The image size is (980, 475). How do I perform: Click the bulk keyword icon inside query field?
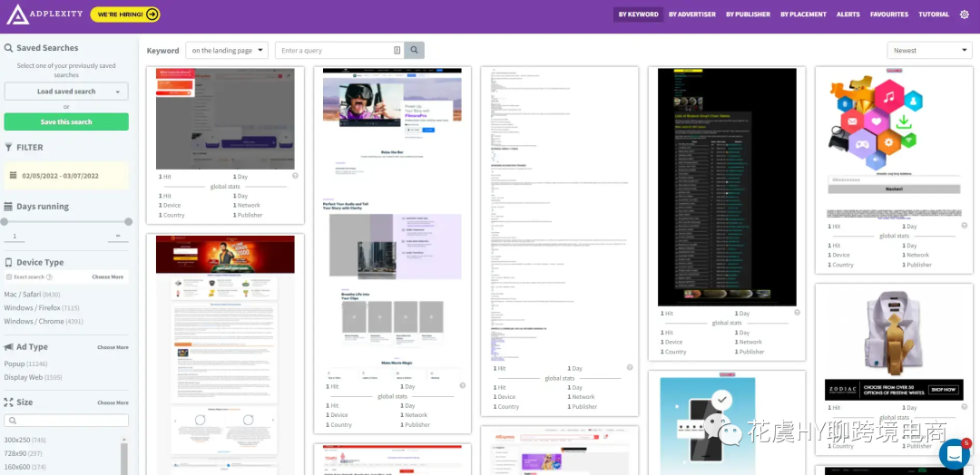(397, 51)
